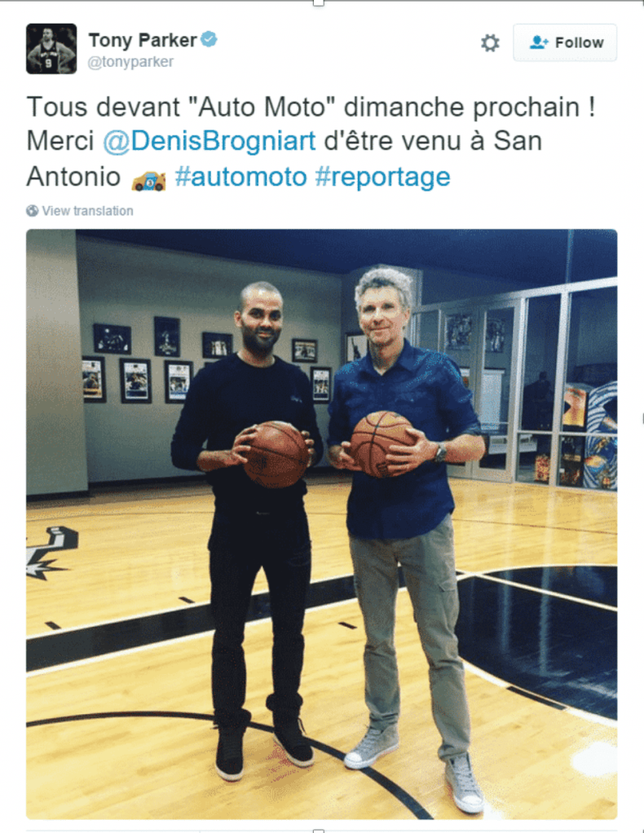Click View translation
The image size is (644, 833).
click(x=87, y=211)
